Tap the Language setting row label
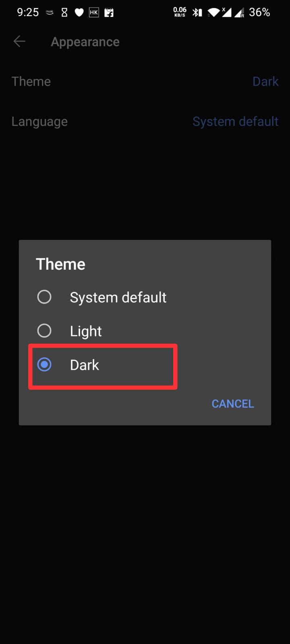This screenshot has width=290, height=644. 39,122
